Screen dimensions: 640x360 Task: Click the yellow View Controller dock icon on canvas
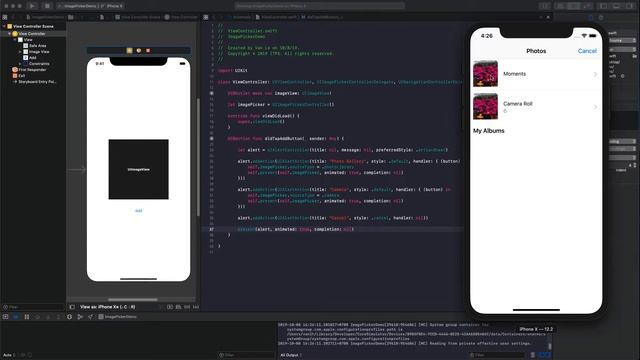point(129,51)
